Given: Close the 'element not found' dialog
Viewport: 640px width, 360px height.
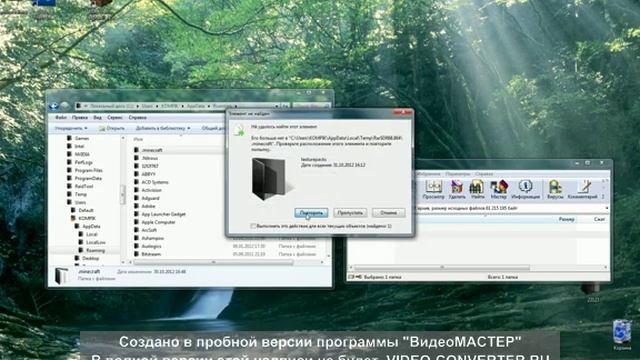Looking at the screenshot, I should [402, 113].
